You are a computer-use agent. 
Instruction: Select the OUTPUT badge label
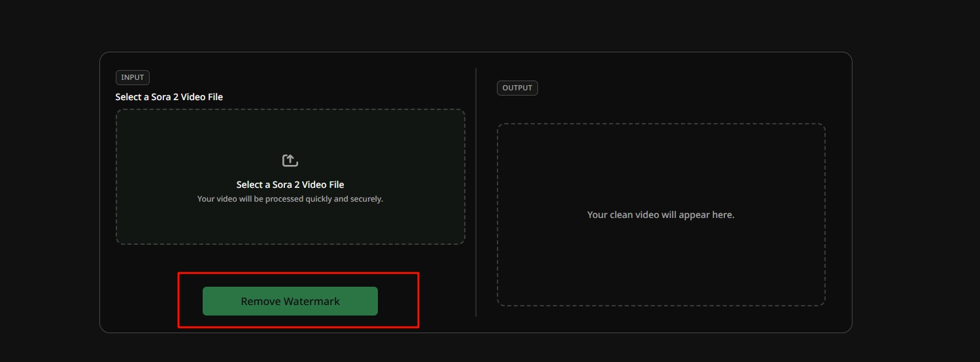[x=517, y=88]
